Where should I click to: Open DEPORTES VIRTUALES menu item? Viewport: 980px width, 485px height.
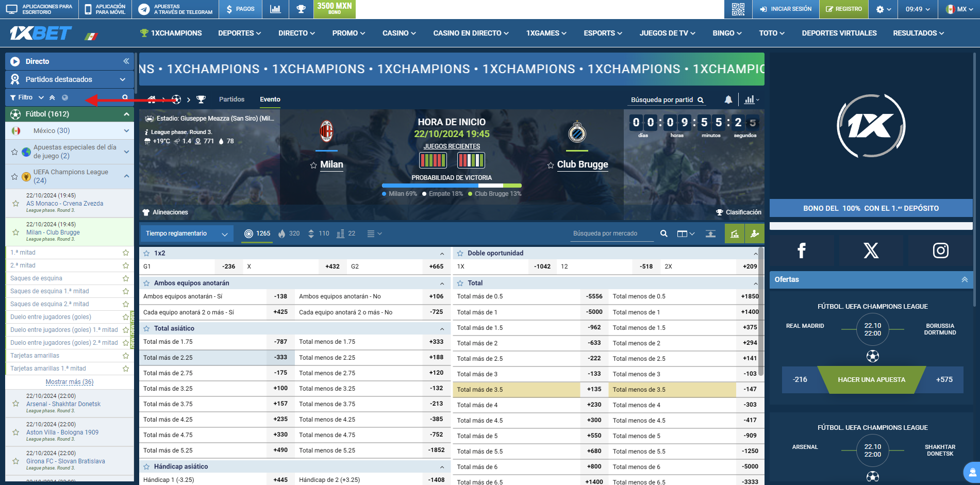pyautogui.click(x=839, y=33)
